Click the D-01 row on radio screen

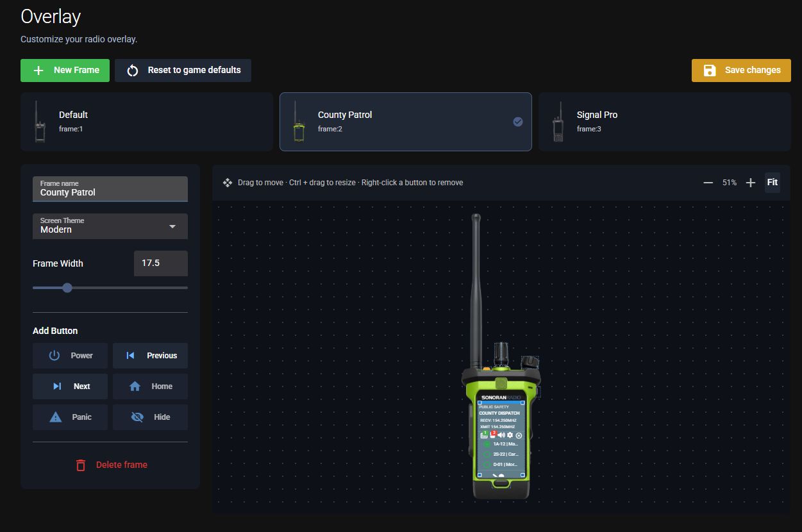tap(501, 464)
